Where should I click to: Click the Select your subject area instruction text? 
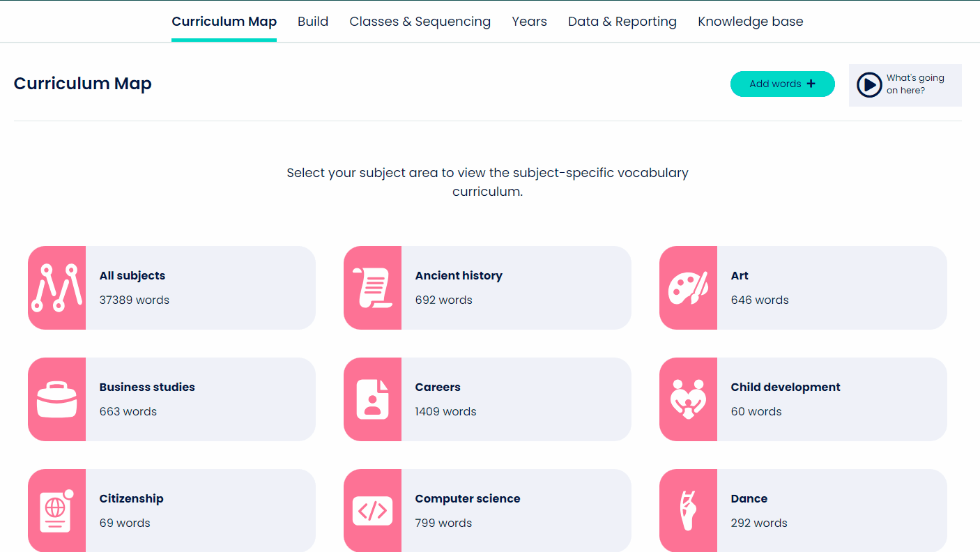[488, 182]
